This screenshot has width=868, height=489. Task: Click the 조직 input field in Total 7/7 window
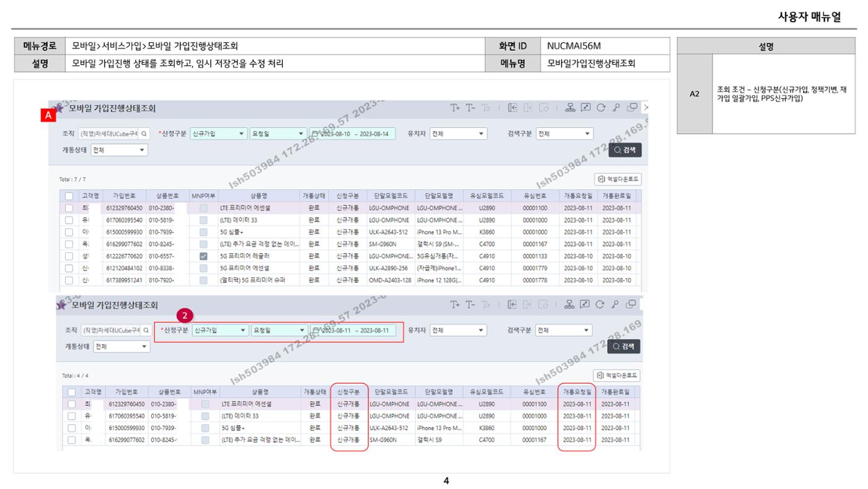(110, 133)
